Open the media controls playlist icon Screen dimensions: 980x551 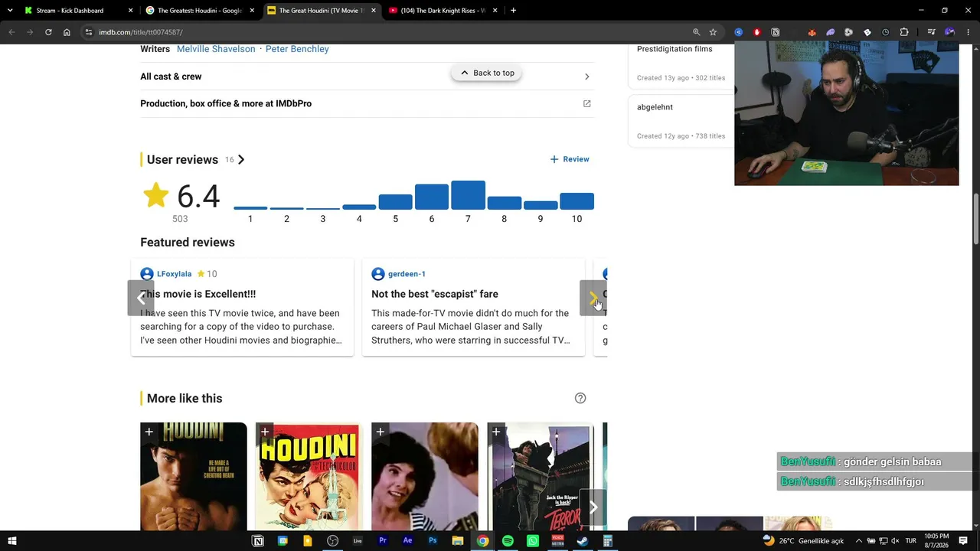[x=931, y=32]
